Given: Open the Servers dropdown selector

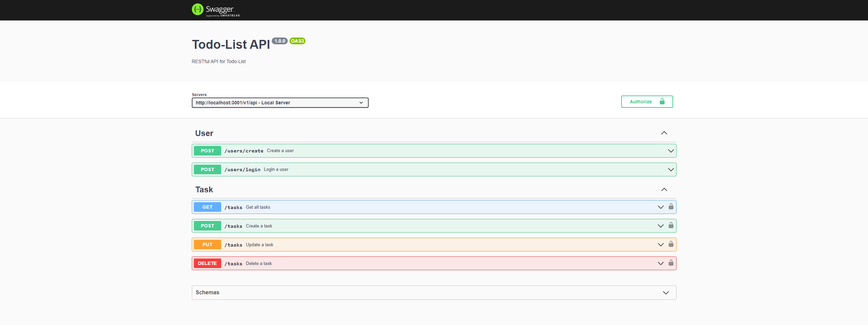Looking at the screenshot, I should coord(280,103).
